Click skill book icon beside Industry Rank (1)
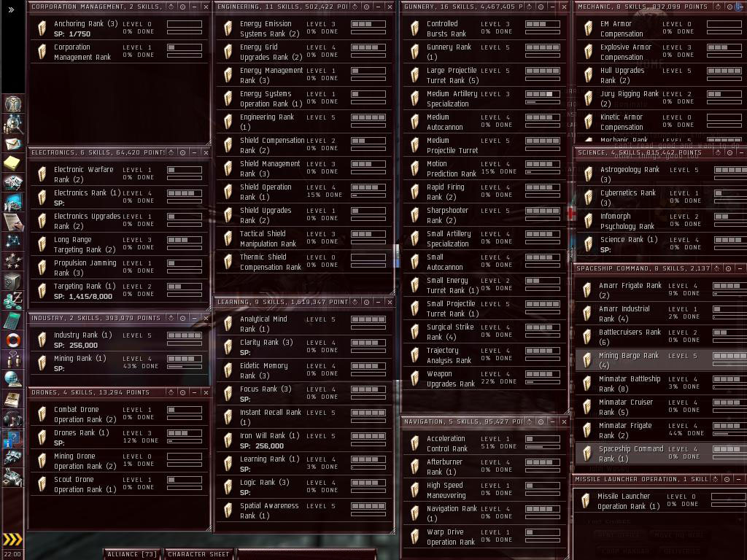747x560 pixels. tap(42, 340)
